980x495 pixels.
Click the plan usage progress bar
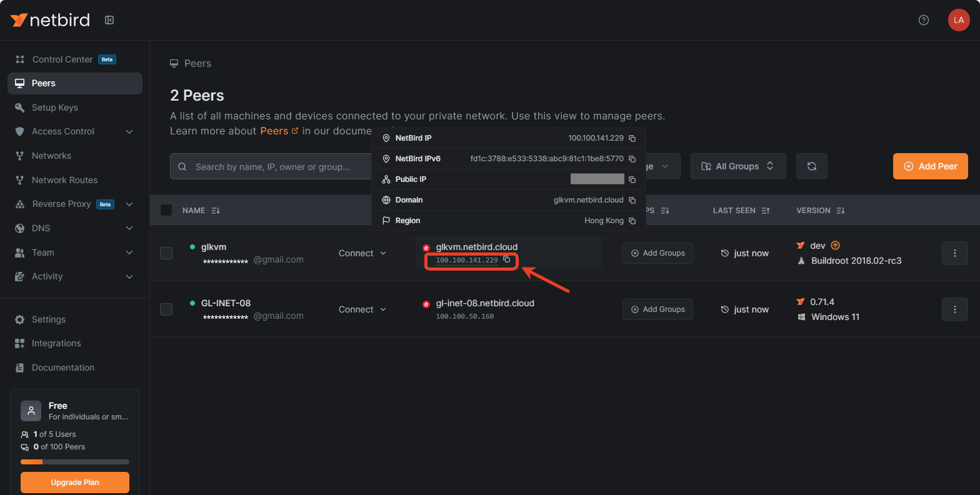tap(75, 462)
